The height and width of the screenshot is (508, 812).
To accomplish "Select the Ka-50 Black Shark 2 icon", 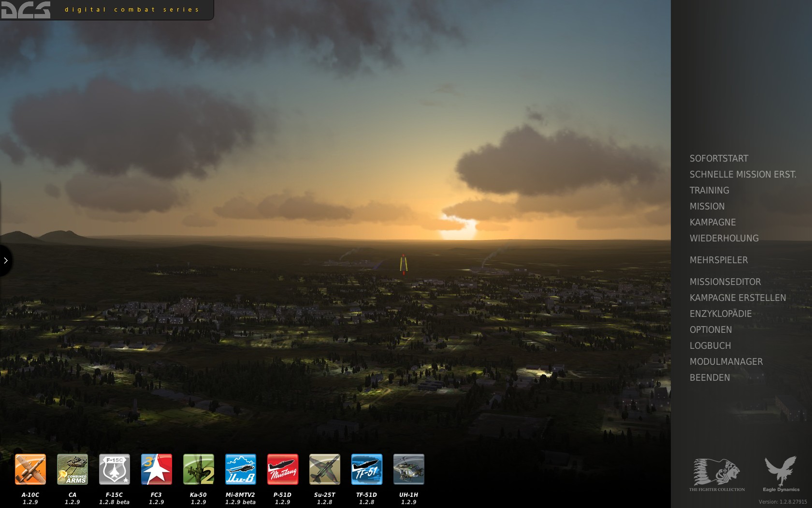I will [199, 469].
